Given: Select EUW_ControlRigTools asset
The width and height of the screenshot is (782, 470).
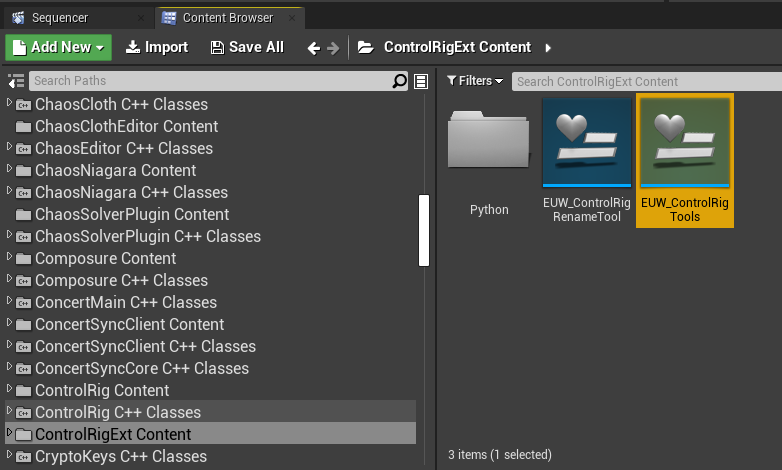Looking at the screenshot, I should click(x=685, y=161).
